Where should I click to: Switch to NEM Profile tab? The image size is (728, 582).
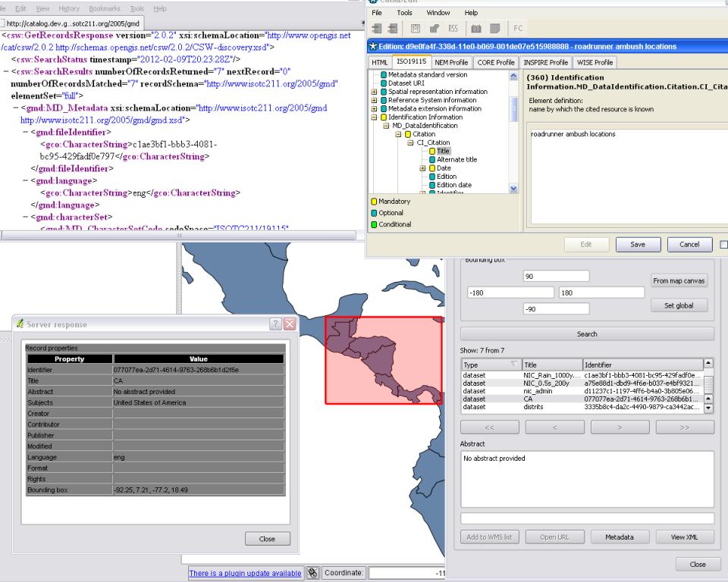pyautogui.click(x=450, y=63)
